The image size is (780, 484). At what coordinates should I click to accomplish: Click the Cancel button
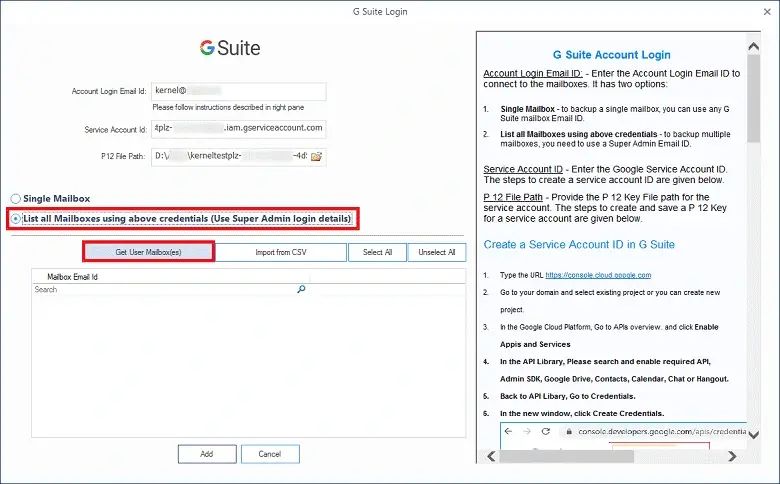270,454
